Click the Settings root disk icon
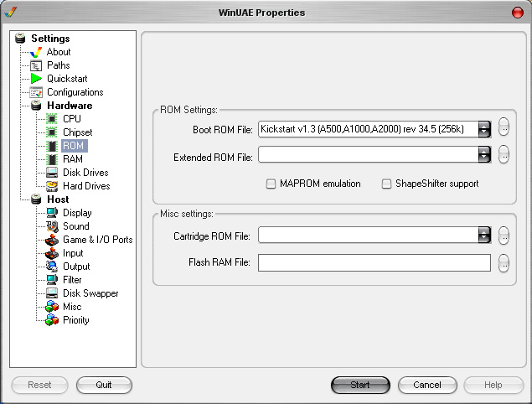Viewport: 532px width, 404px height. pyautogui.click(x=20, y=38)
